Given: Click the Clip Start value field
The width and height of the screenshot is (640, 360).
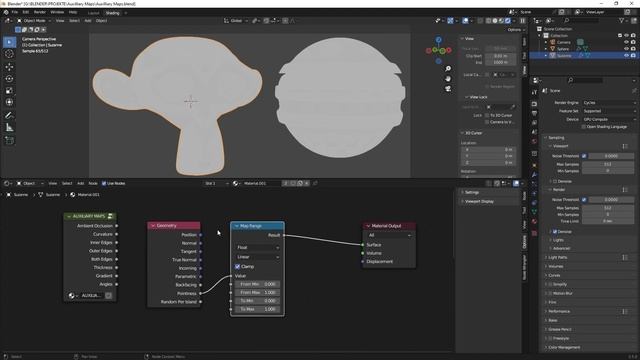Looking at the screenshot, I should coord(500,56).
